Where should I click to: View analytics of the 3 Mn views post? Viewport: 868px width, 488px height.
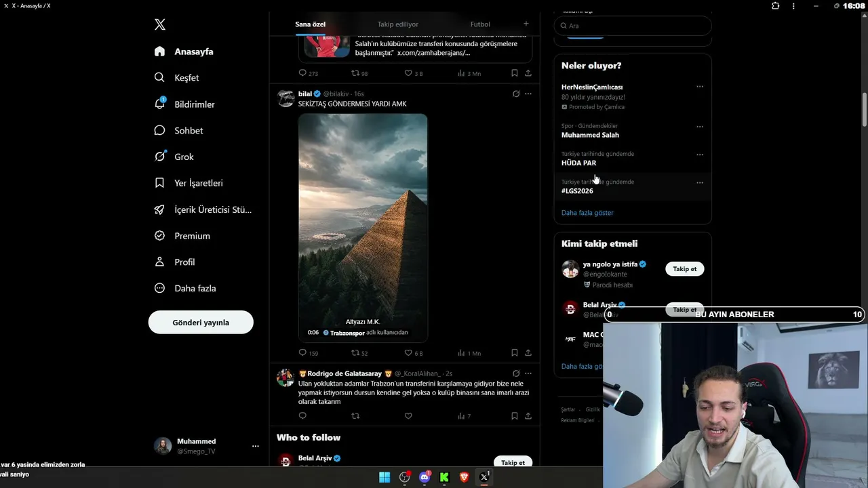pos(469,73)
